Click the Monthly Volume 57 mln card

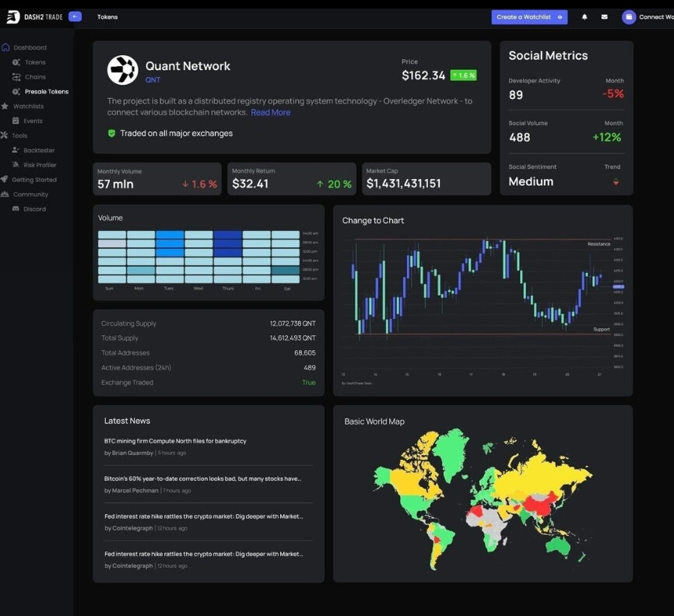157,179
